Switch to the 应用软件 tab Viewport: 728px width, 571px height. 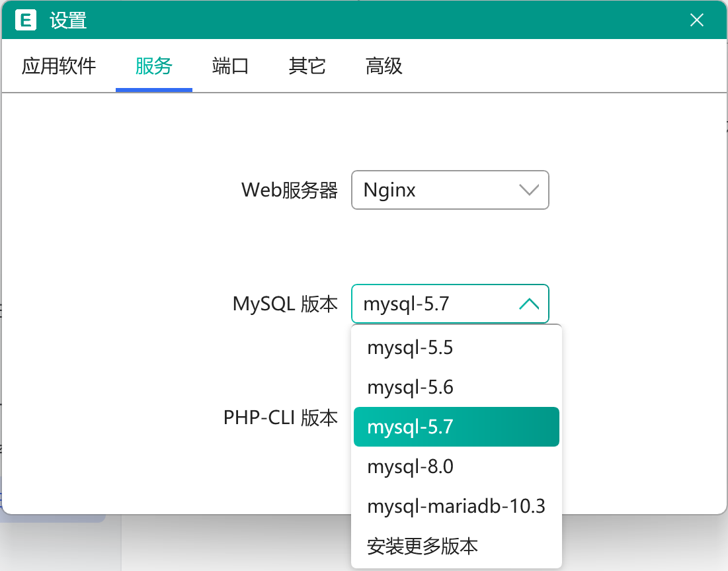[59, 66]
